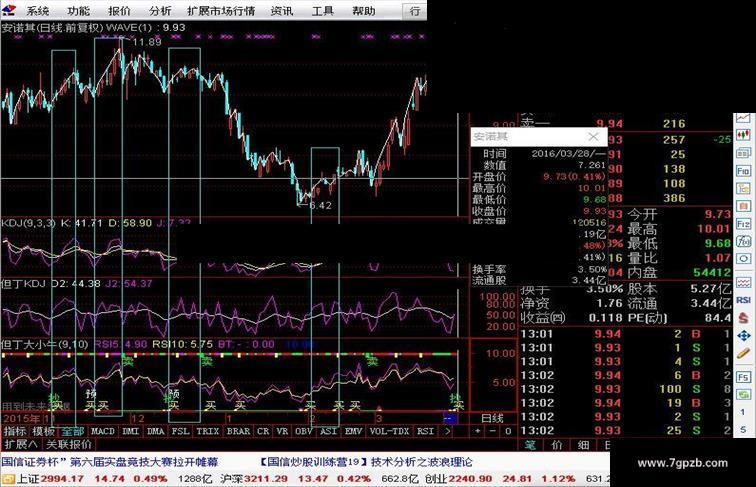This screenshot has width=756, height=487.
Task: Show more indicators with the > arrow
Action: tap(447, 431)
